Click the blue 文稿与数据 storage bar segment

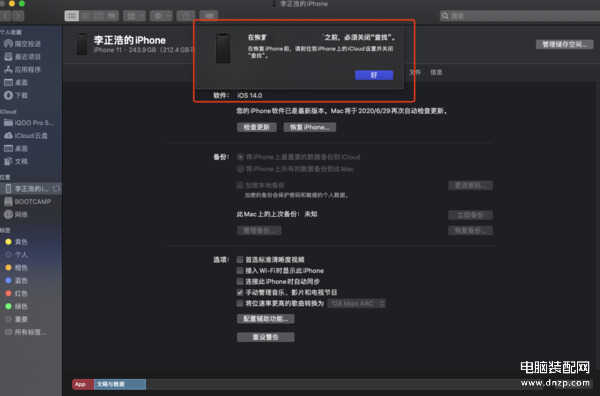pyautogui.click(x=120, y=384)
